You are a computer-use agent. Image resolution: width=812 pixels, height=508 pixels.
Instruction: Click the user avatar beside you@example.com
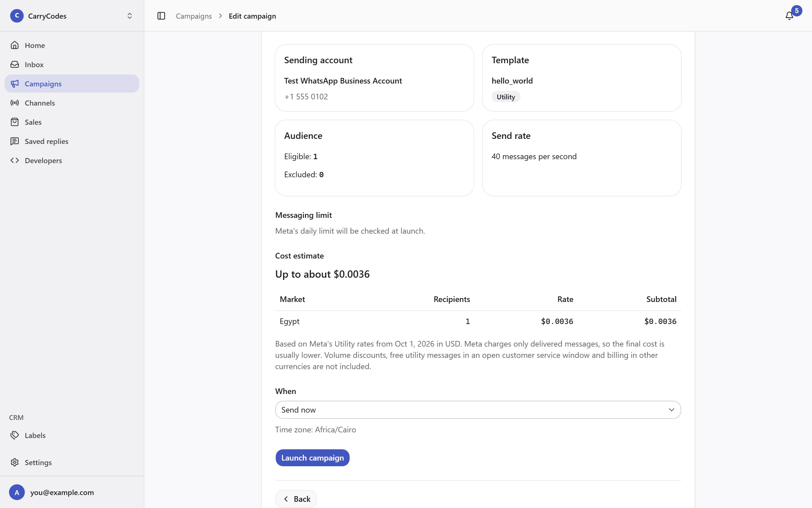(x=17, y=492)
